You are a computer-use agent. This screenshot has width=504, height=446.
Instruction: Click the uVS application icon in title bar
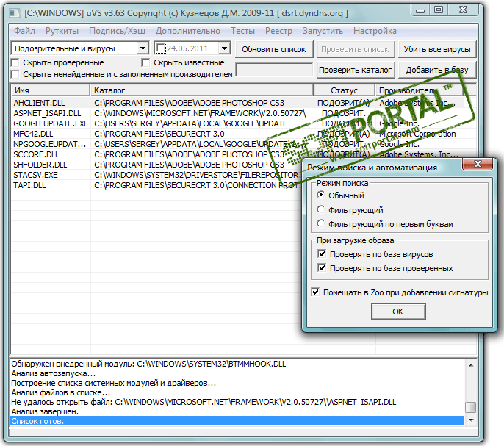15,13
